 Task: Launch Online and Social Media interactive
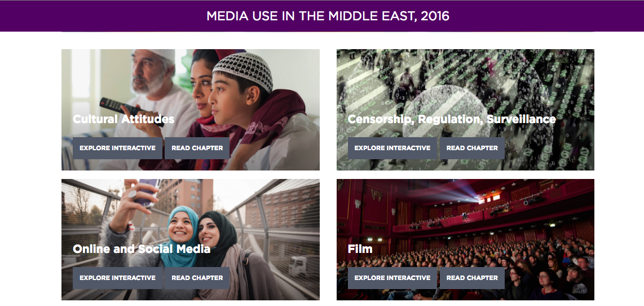(117, 278)
